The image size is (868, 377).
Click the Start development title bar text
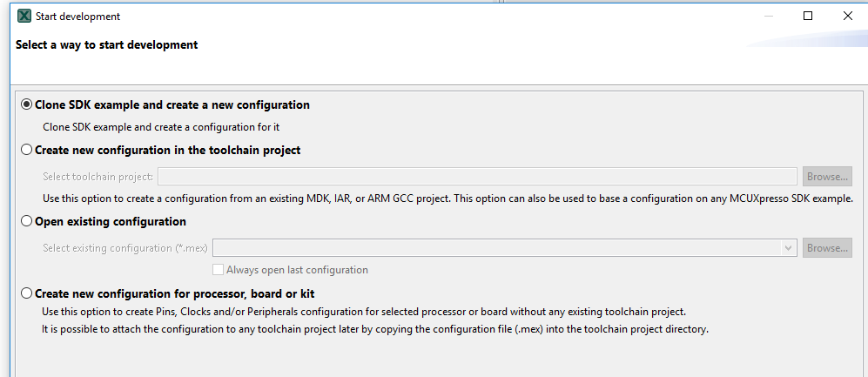[x=77, y=17]
